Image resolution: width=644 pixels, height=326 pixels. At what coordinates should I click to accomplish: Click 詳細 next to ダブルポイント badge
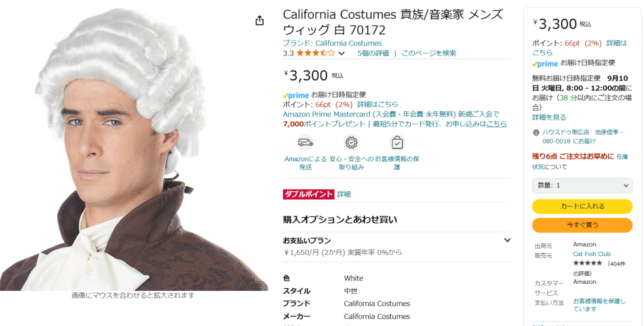[x=344, y=194]
